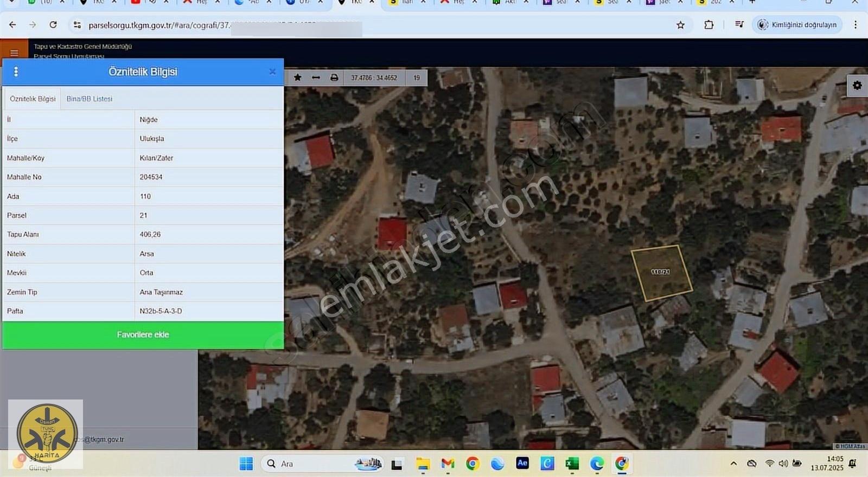Open Gmail from the taskbar
Viewport: 868px width, 477px height.
pos(448,463)
